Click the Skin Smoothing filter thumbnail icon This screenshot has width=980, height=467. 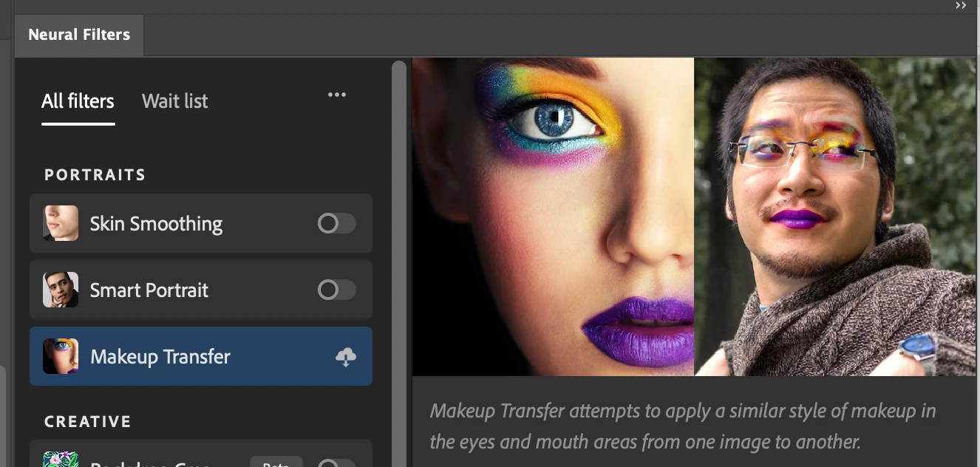click(x=61, y=223)
